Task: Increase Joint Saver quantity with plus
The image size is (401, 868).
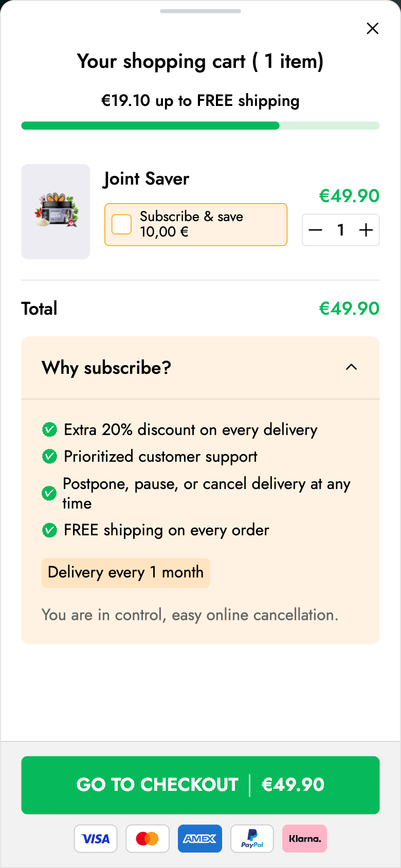Action: (x=366, y=230)
